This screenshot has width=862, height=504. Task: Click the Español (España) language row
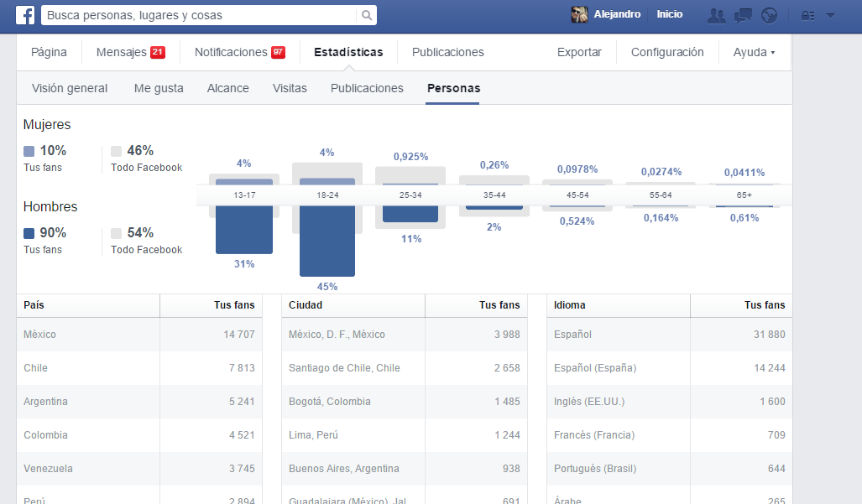point(670,368)
